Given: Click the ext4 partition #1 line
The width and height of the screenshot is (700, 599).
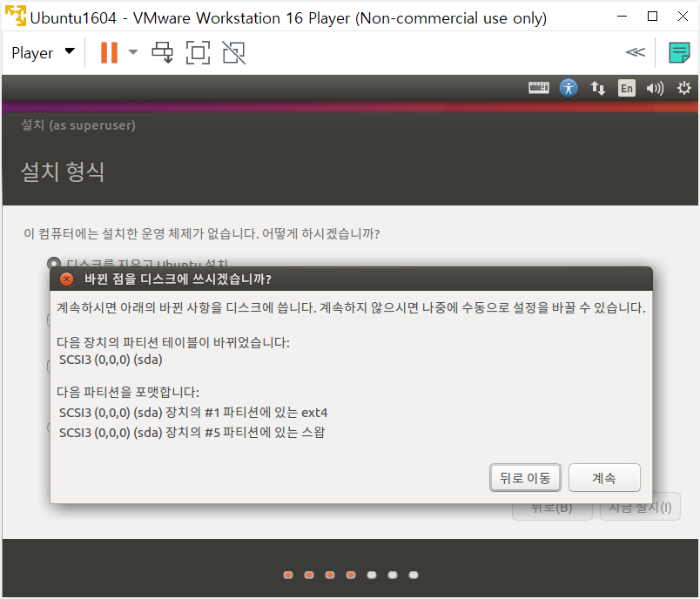Looking at the screenshot, I should tap(193, 413).
